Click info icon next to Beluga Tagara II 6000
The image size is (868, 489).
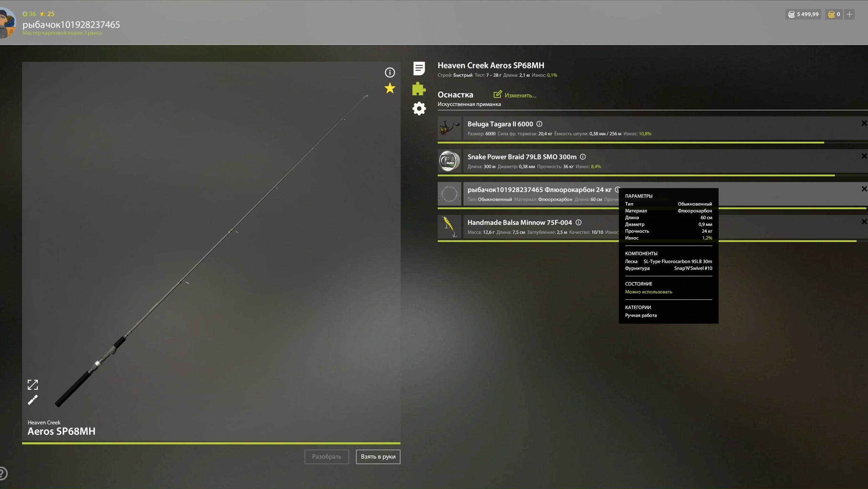coord(539,124)
